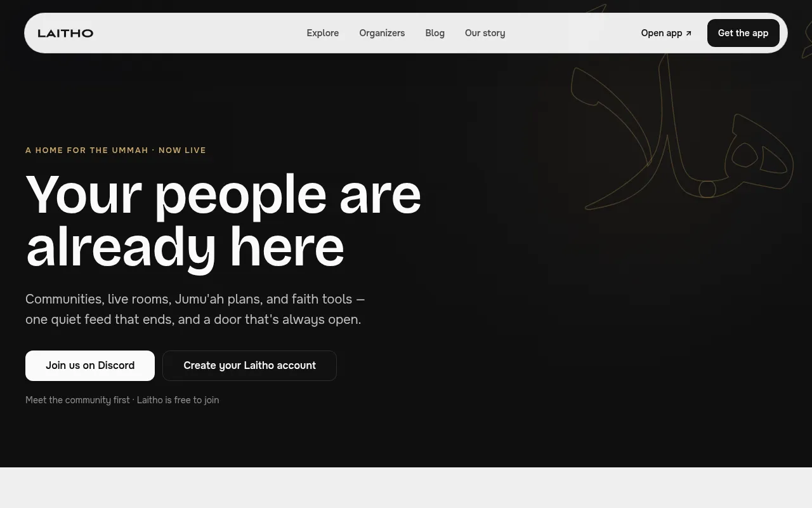812x508 pixels.
Task: Click Create your Laitho account button
Action: [x=249, y=366]
